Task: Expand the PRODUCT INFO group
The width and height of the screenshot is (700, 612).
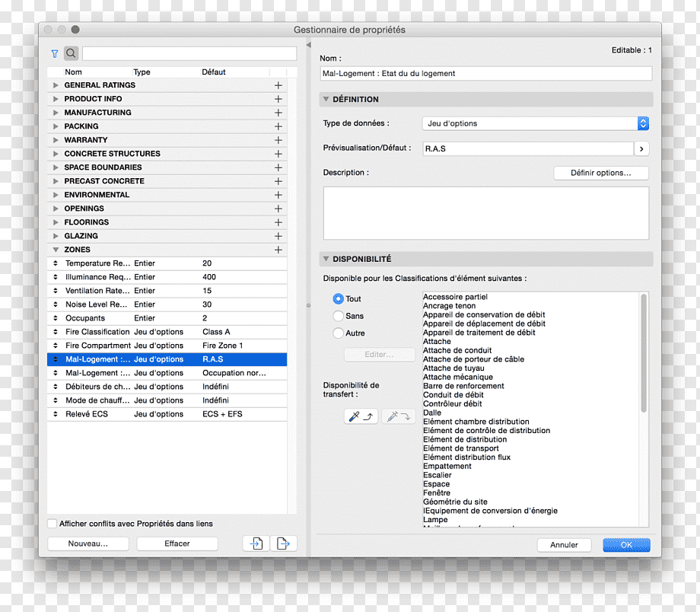Action: pyautogui.click(x=56, y=99)
